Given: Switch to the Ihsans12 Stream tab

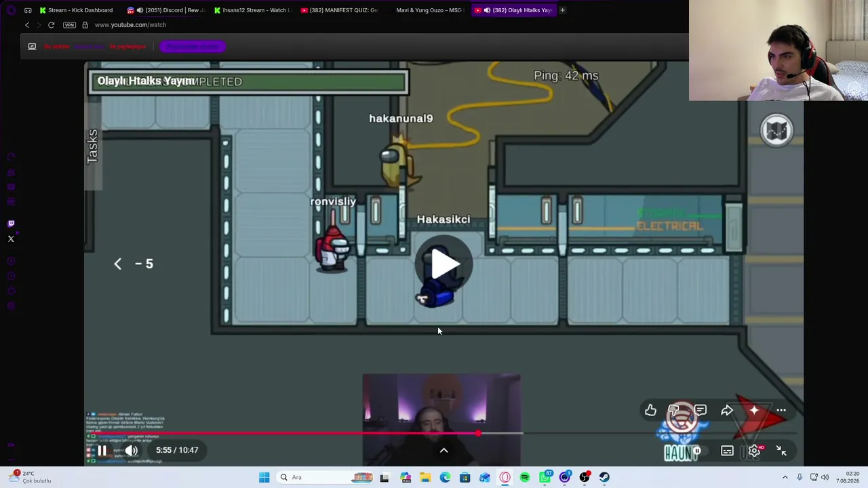Looking at the screenshot, I should (252, 10).
